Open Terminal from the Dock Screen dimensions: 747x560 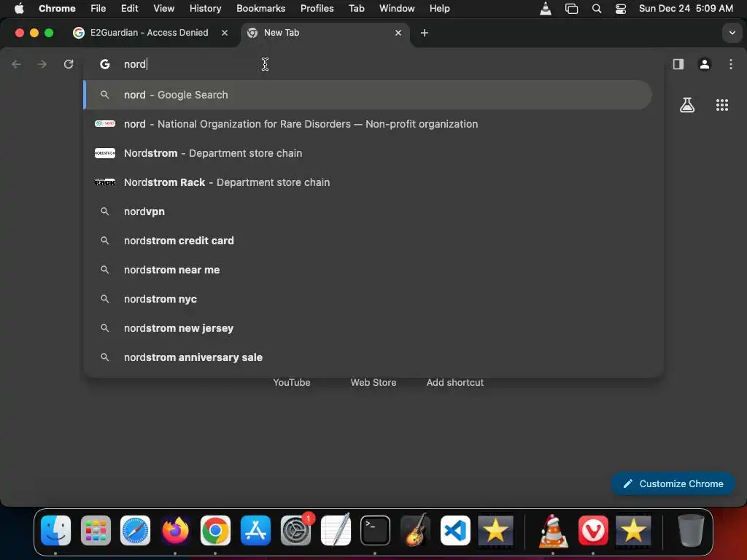pos(376,531)
